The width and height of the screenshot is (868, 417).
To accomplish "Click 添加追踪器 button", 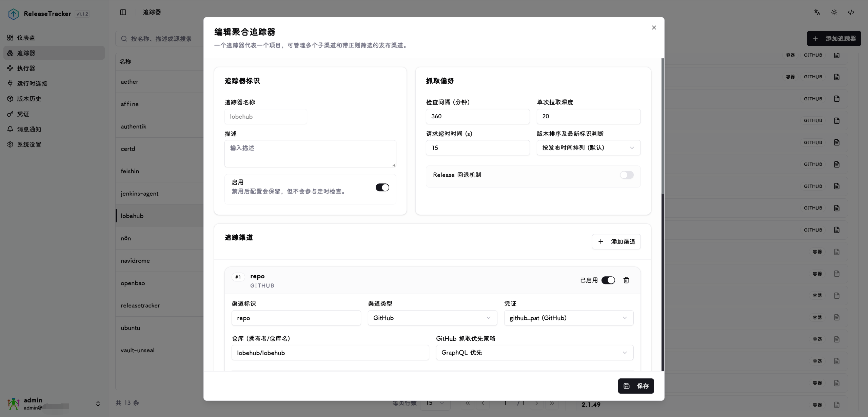I will click(834, 39).
